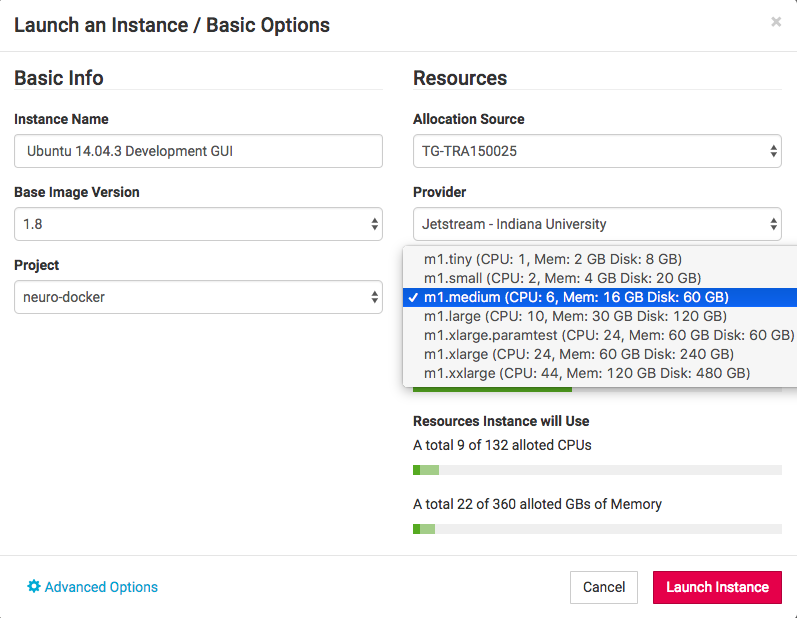Click inside the Instance Name field
Viewport: 797px width, 618px height.
[x=198, y=151]
